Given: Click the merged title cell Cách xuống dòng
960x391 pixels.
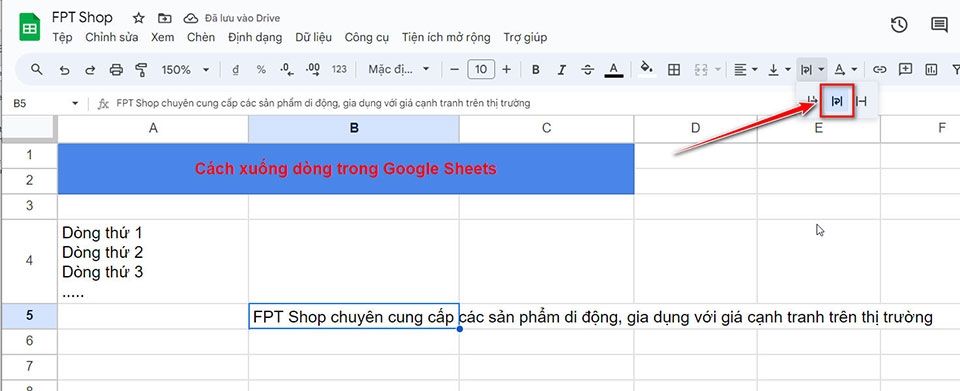Looking at the screenshot, I should [346, 169].
